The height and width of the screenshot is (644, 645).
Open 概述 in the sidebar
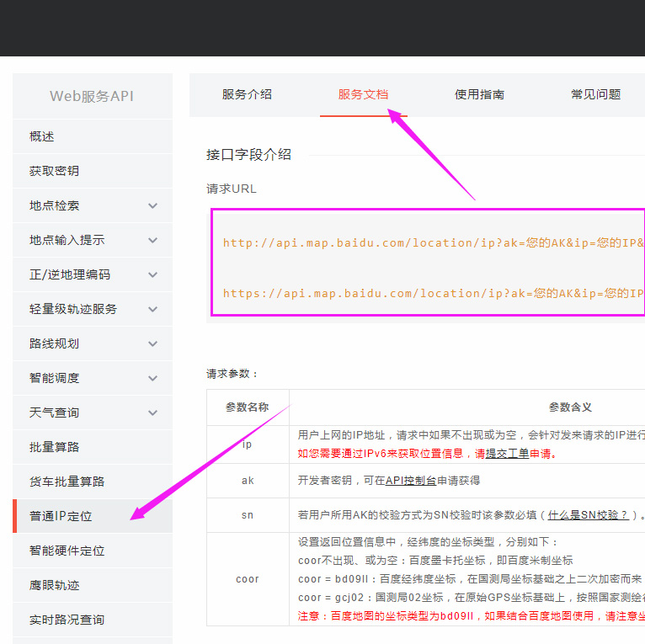[93, 136]
